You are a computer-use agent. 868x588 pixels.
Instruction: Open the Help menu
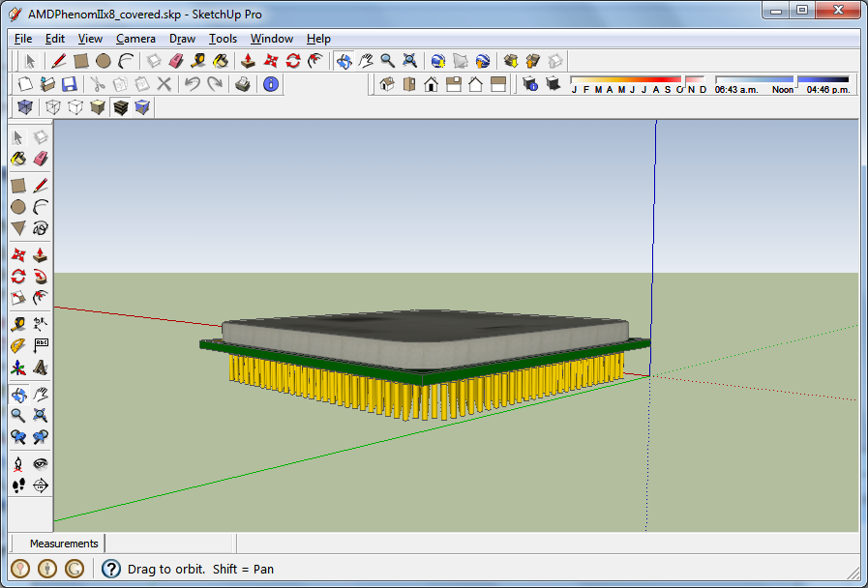coord(318,39)
